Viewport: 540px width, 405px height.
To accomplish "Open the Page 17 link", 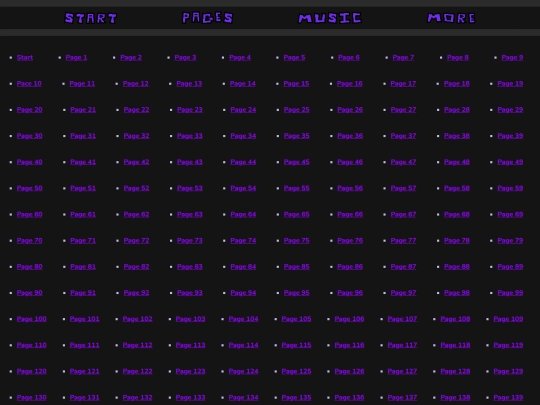I will click(x=403, y=84).
